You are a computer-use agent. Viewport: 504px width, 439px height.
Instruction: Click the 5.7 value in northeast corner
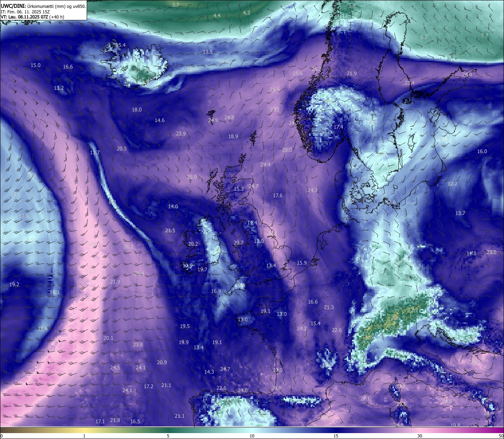pyautogui.click(x=484, y=35)
